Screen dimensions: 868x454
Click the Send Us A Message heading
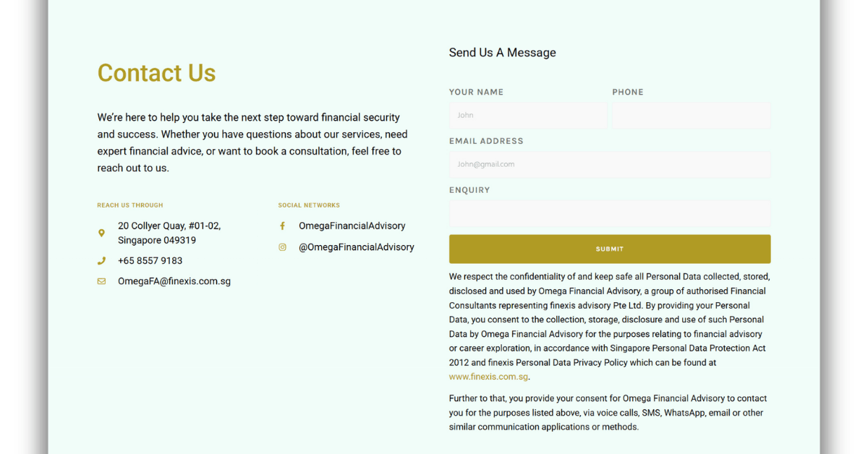[x=502, y=53]
